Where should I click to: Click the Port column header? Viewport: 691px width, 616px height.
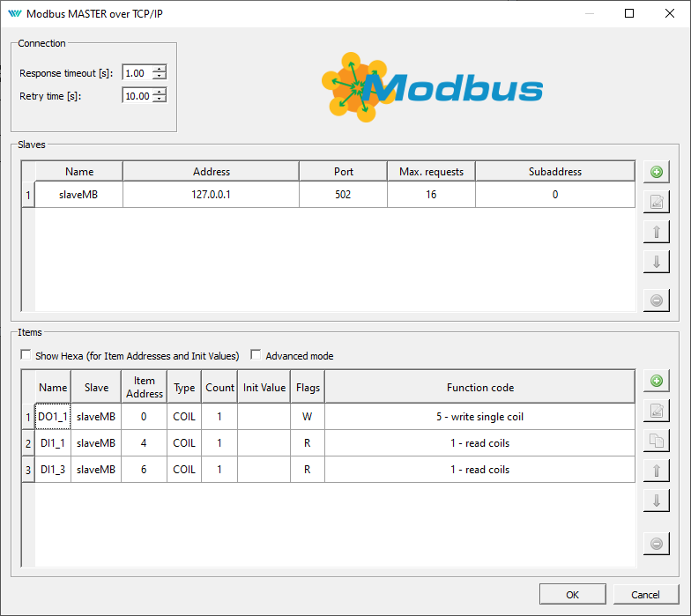click(344, 171)
